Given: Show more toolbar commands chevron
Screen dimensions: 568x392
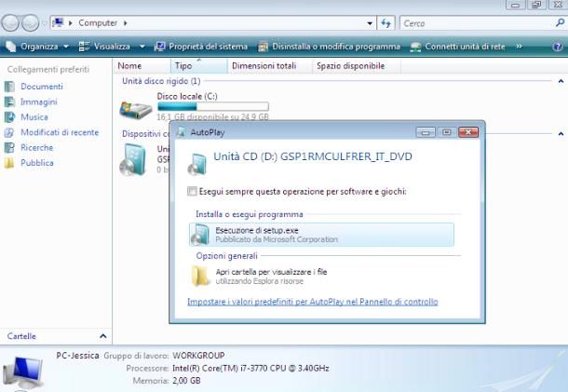Looking at the screenshot, I should [x=519, y=47].
